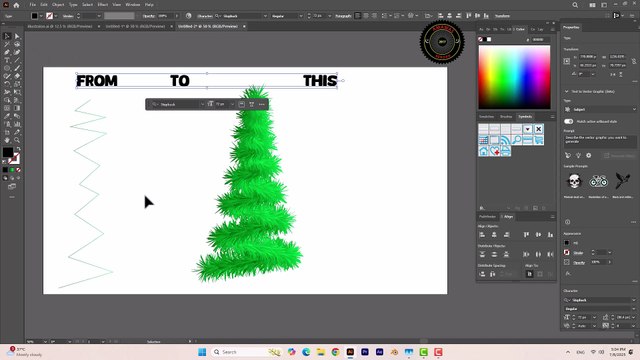This screenshot has width=640, height=360.
Task: Click the Opacity link in Appearance section
Action: pos(579,262)
